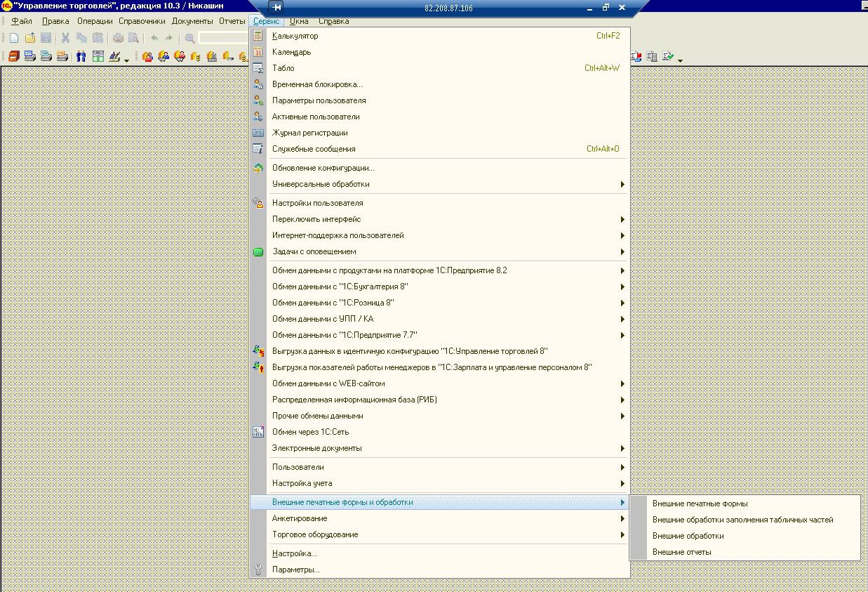
Task: Click the Redo arrow toolbar icon
Action: (169, 38)
